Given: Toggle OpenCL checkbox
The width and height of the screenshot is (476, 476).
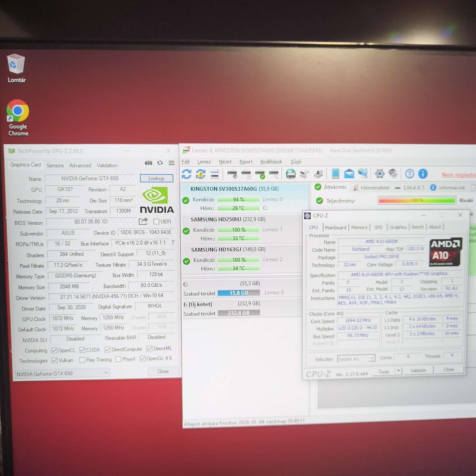Looking at the screenshot, I should (55, 350).
